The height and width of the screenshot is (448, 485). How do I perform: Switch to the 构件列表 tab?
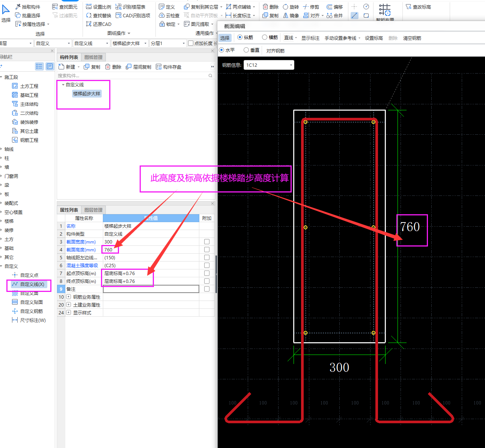tap(69, 57)
